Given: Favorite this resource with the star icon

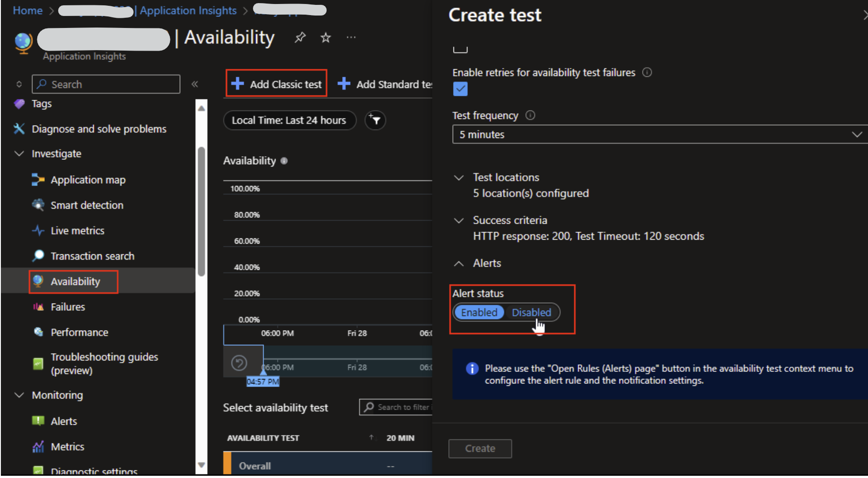Looking at the screenshot, I should [326, 38].
